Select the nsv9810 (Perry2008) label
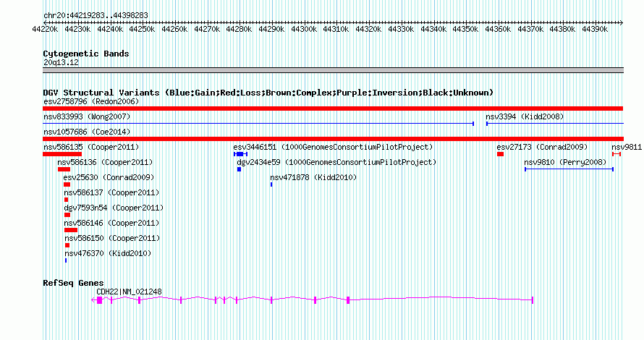 [565, 162]
